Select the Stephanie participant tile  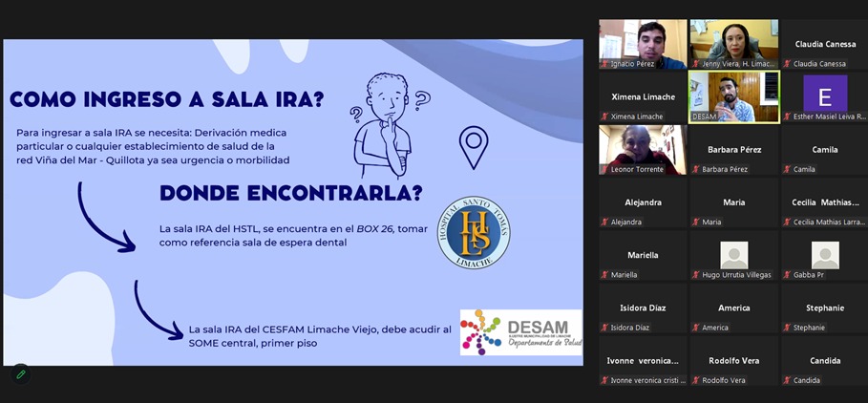tap(824, 308)
